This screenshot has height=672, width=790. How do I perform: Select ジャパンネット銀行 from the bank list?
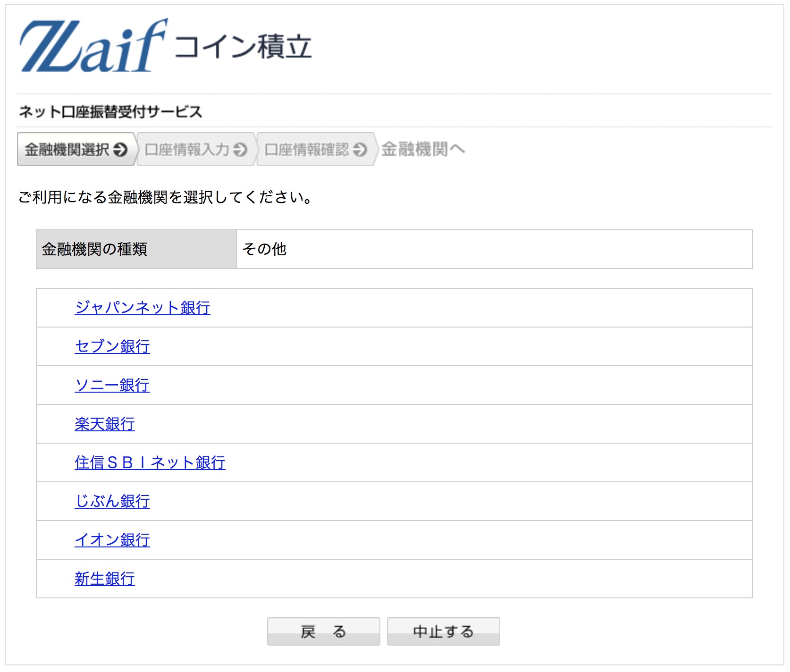(x=143, y=307)
